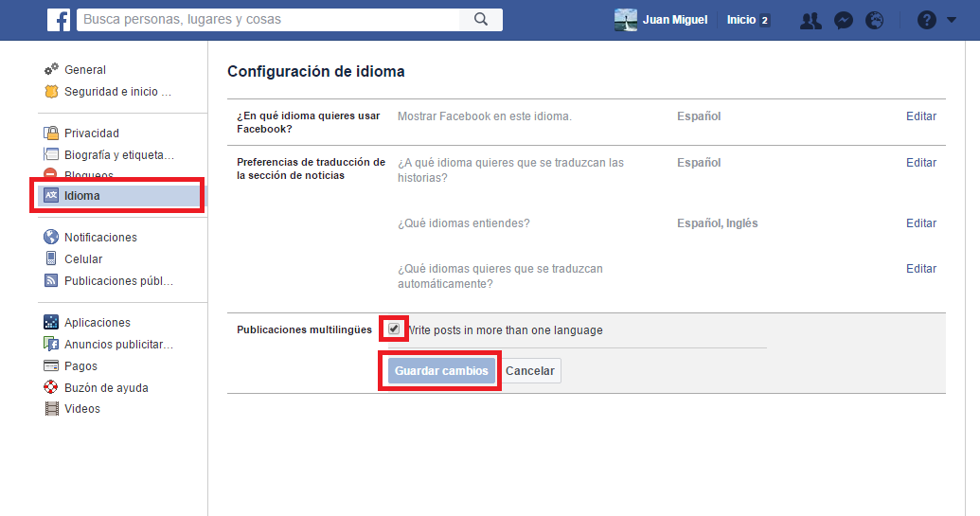Viewport: 980px width, 516px height.
Task: Click the Notificaciones globe icon in sidebar
Action: [x=51, y=237]
